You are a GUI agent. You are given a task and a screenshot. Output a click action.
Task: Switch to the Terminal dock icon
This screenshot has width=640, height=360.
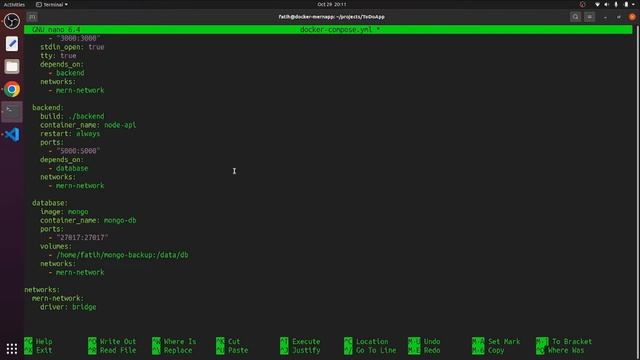(x=12, y=112)
